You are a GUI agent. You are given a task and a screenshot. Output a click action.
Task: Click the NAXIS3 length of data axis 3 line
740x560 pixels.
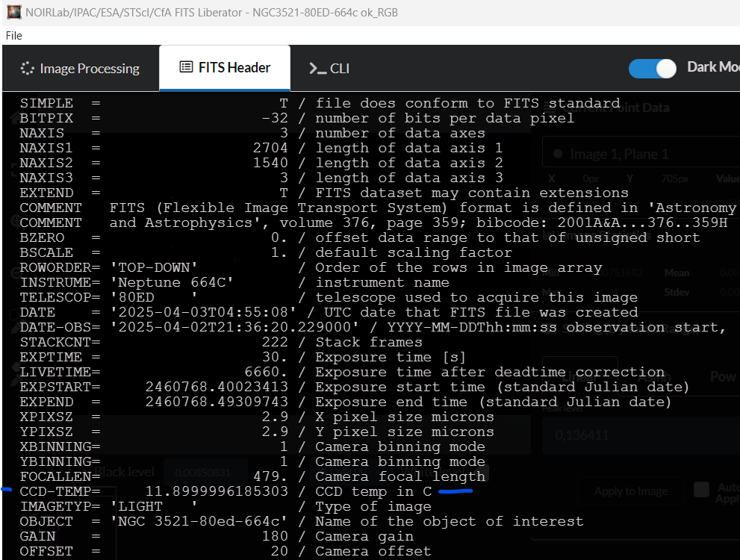(261, 178)
